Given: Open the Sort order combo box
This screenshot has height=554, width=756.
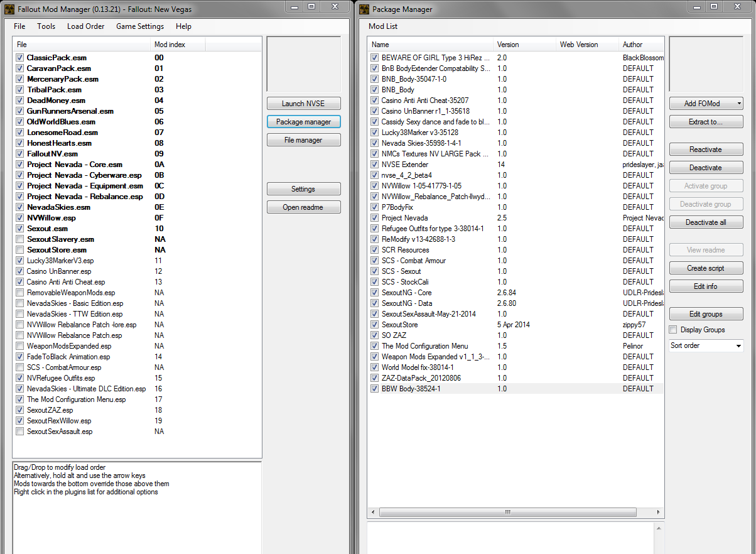Looking at the screenshot, I should (x=706, y=345).
